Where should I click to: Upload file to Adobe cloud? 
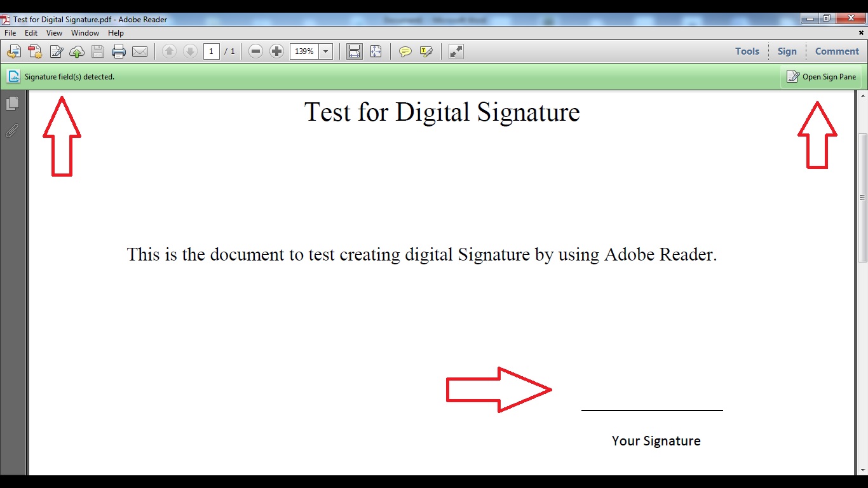[x=77, y=51]
